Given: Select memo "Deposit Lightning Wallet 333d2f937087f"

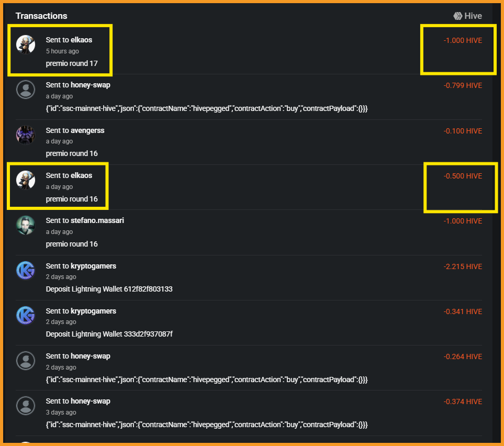Looking at the screenshot, I should tap(109, 334).
